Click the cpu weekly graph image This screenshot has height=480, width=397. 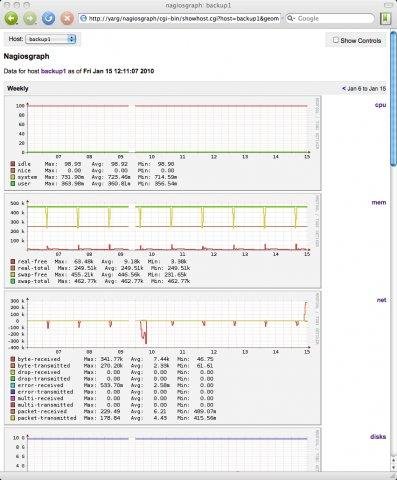[x=163, y=143]
